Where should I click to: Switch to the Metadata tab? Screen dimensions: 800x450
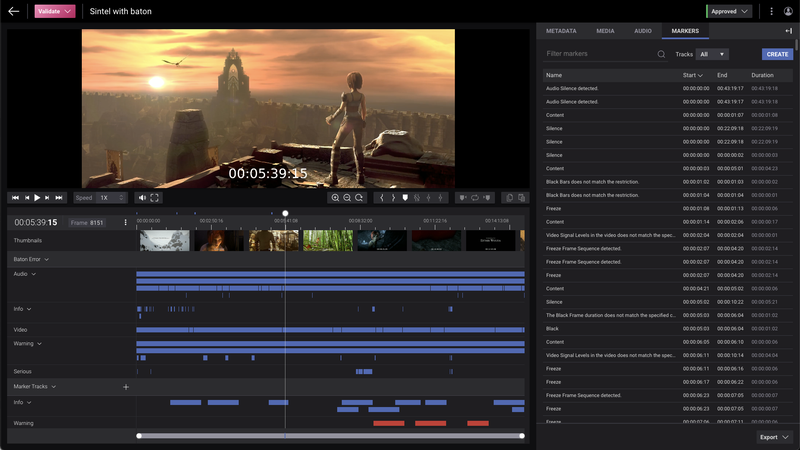(563, 31)
